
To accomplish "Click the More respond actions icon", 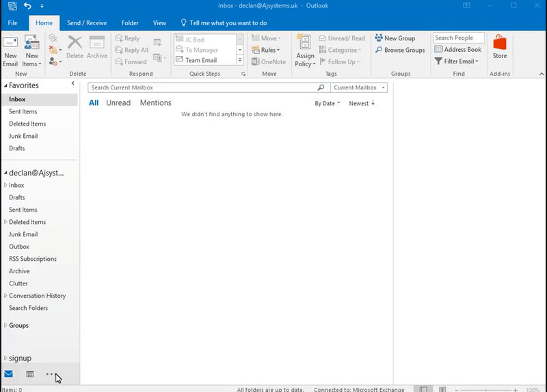I will (159, 57).
